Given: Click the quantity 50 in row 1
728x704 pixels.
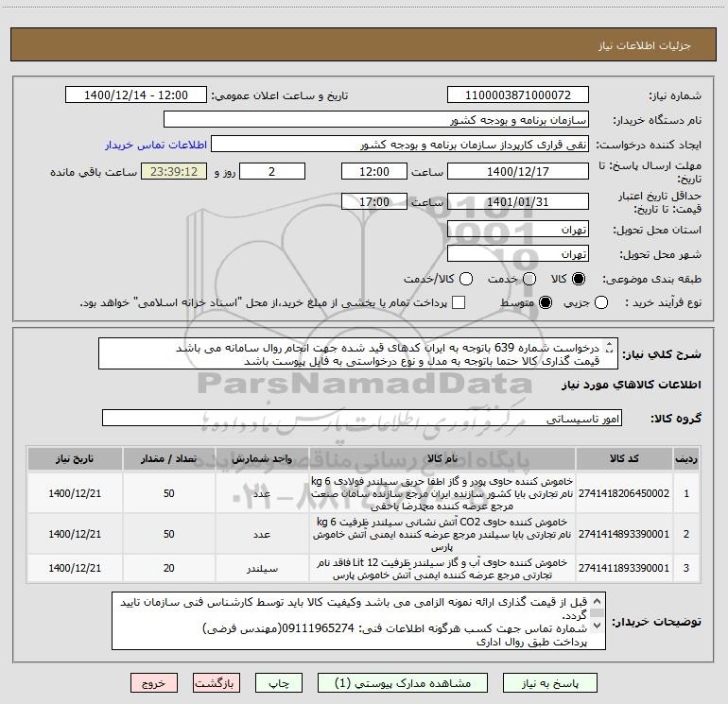Looking at the screenshot, I should coord(169,493).
